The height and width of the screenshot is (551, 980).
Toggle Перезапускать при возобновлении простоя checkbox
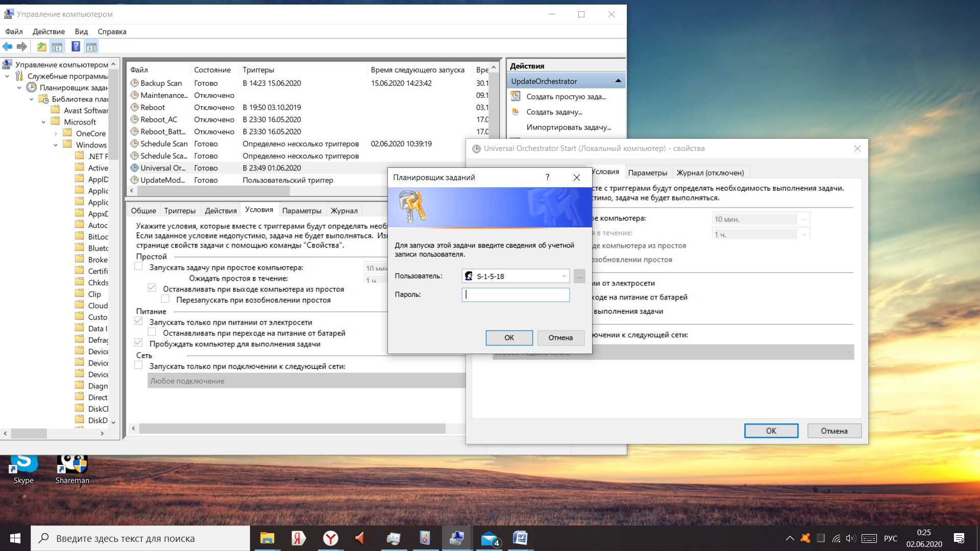[x=165, y=299]
